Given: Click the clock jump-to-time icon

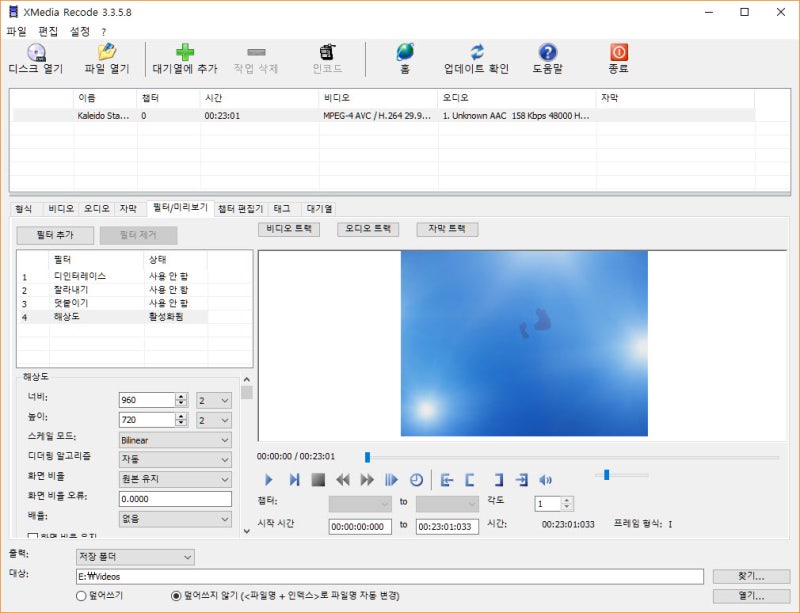Looking at the screenshot, I should pos(417,480).
